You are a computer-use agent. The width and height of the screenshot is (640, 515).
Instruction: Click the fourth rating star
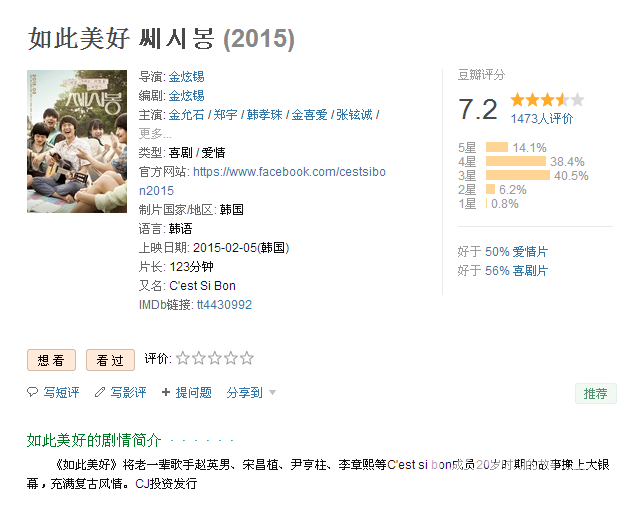coord(231,358)
